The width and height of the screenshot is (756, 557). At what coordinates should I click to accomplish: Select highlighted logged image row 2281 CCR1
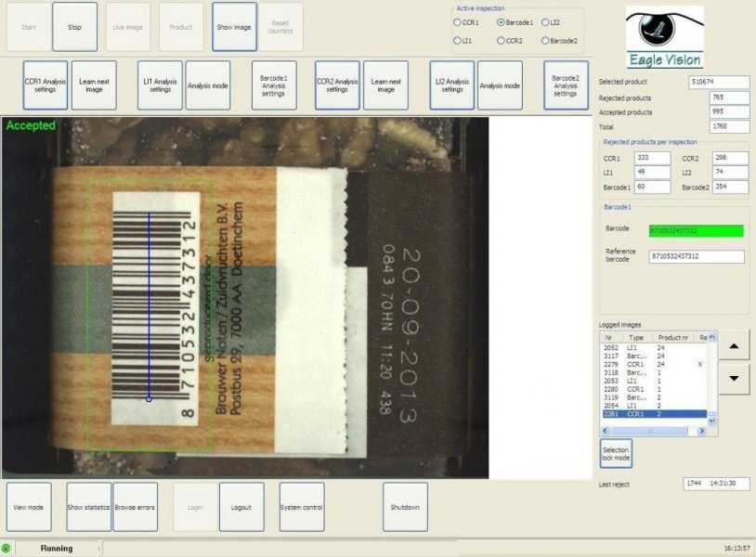(654, 414)
